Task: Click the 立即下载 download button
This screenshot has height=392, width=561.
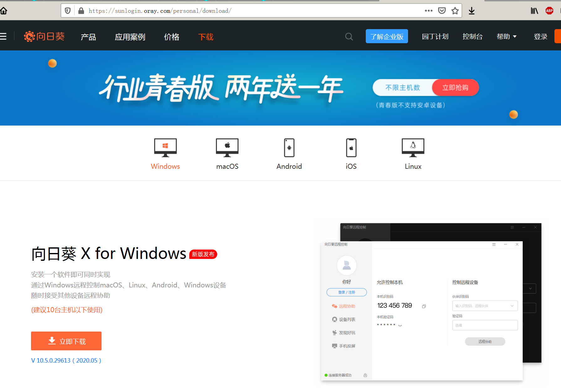Action: click(66, 341)
